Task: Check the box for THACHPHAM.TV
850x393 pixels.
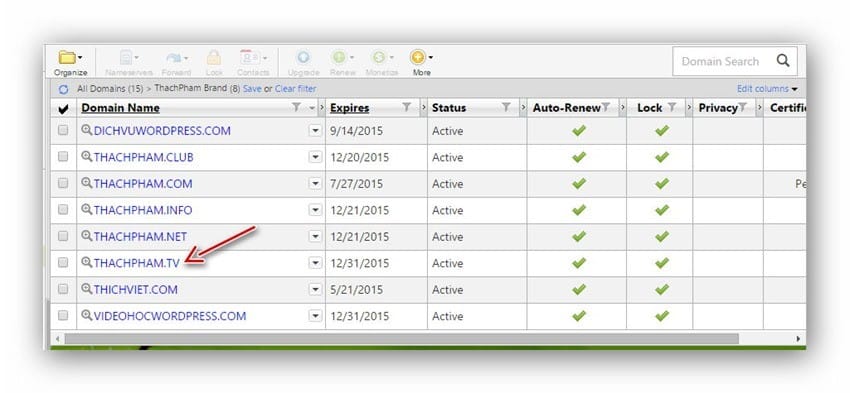Action: point(63,262)
